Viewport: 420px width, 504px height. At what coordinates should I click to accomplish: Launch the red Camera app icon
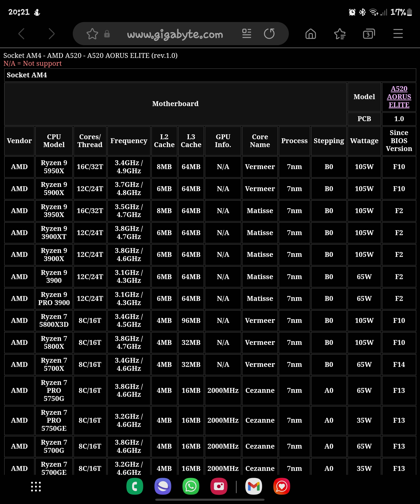coord(219,486)
